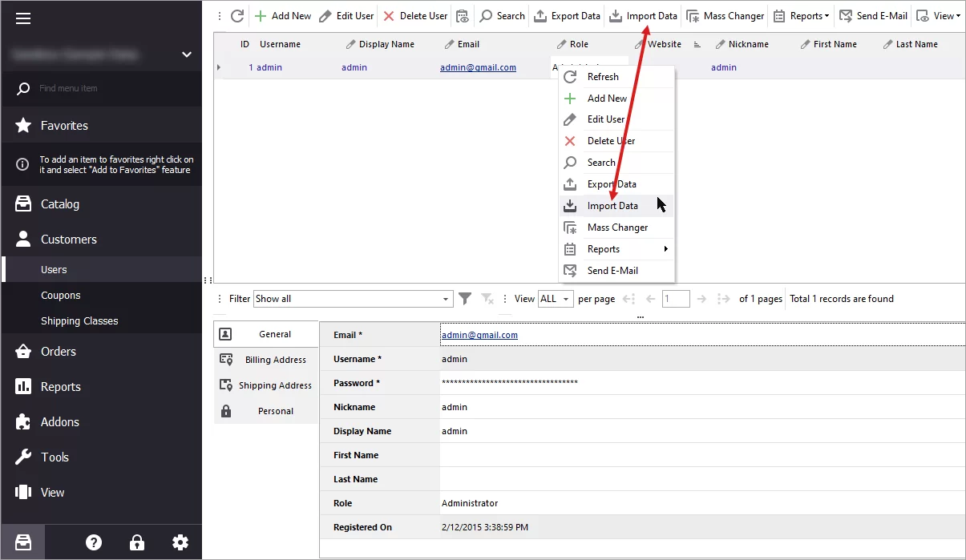Click 'Add New' in the toolbar

[x=282, y=15]
